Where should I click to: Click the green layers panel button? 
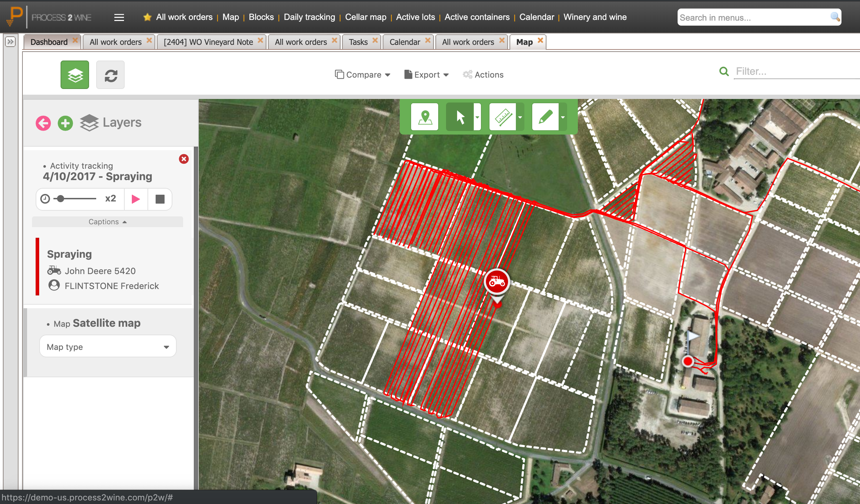[74, 75]
